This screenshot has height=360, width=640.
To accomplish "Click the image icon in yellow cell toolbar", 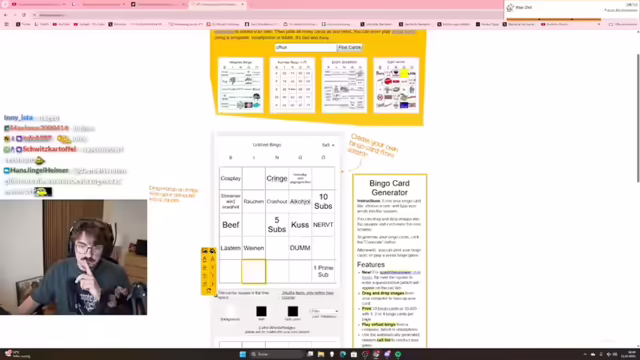I will pyautogui.click(x=205, y=251).
